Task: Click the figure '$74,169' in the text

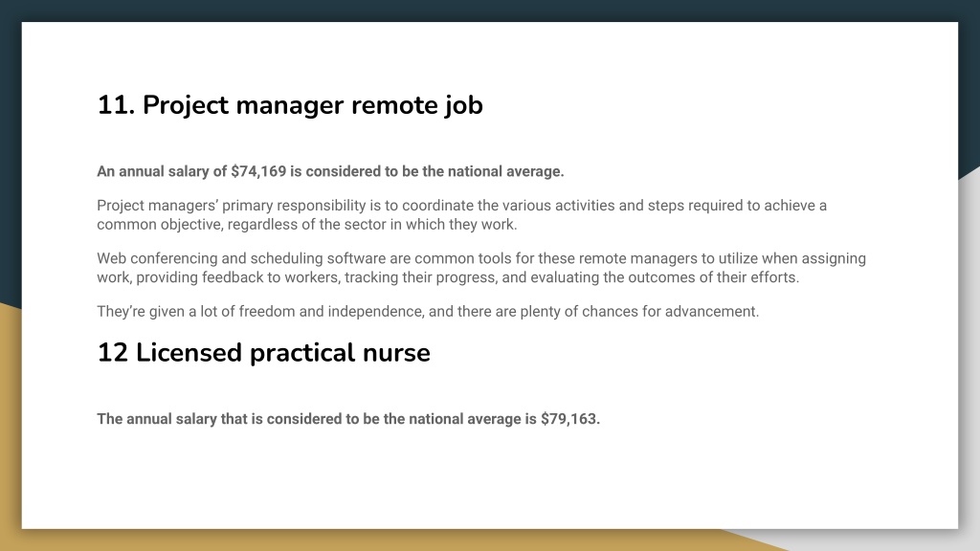Action: (x=258, y=172)
